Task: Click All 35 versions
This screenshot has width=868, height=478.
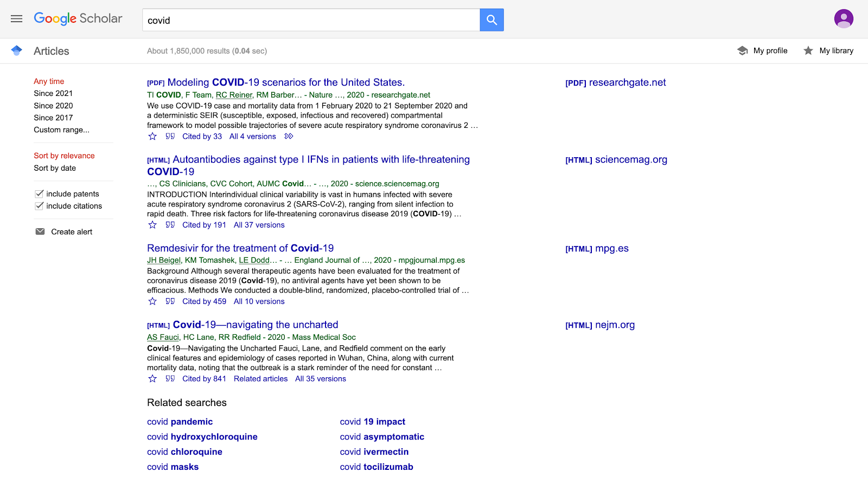Action: tap(321, 379)
